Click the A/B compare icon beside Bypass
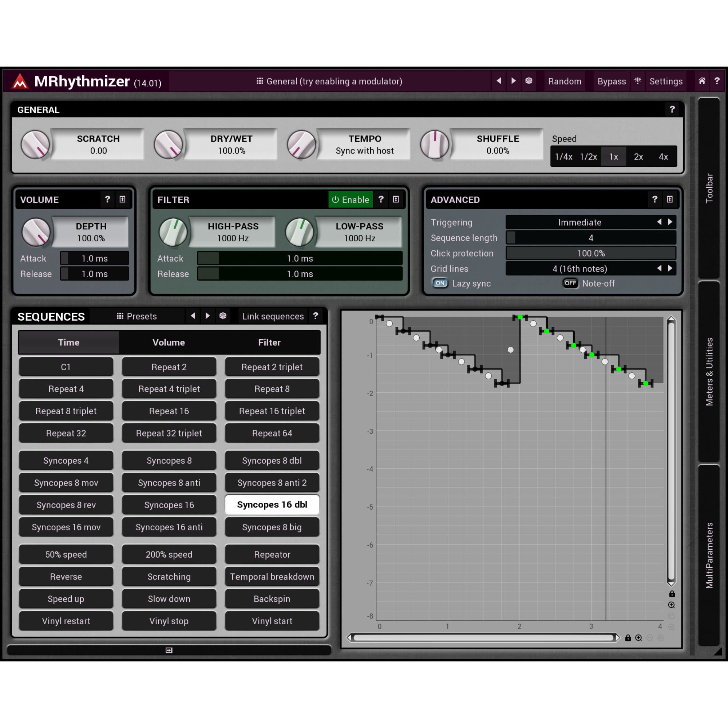728x728 pixels. [x=638, y=81]
